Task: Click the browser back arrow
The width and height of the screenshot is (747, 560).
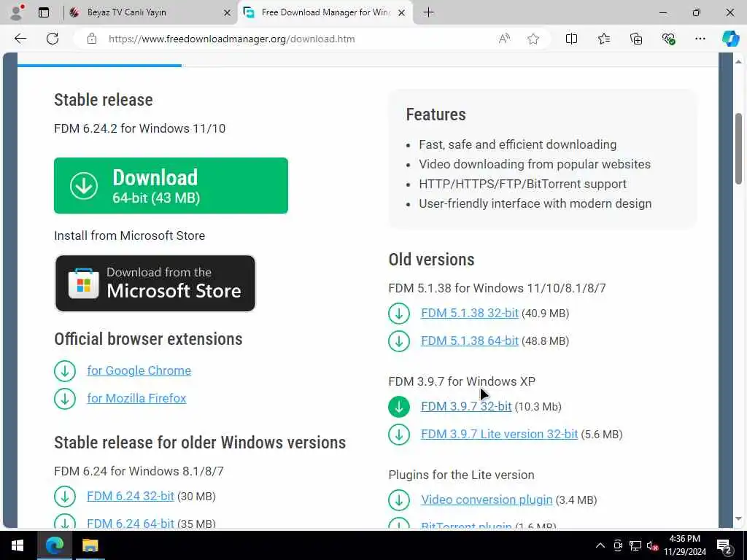Action: pyautogui.click(x=20, y=39)
